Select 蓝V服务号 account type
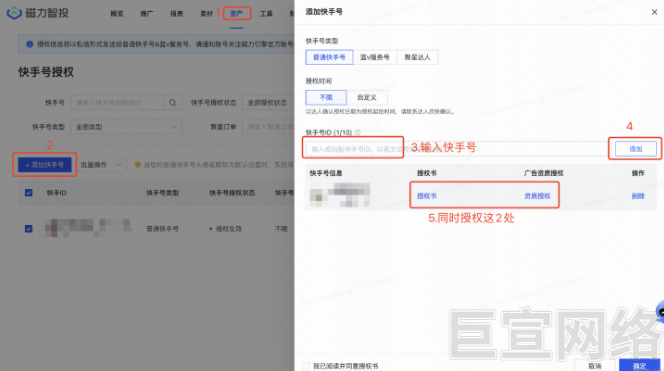 (375, 57)
